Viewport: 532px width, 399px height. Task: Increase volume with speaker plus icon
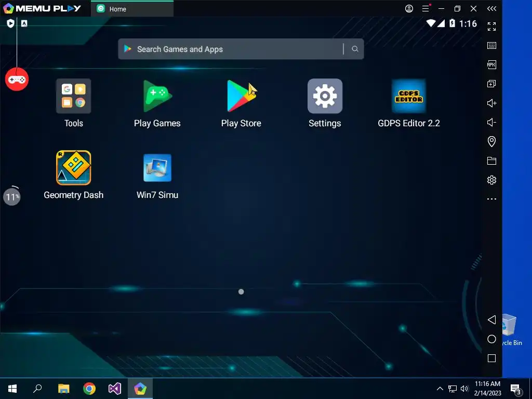coord(491,103)
